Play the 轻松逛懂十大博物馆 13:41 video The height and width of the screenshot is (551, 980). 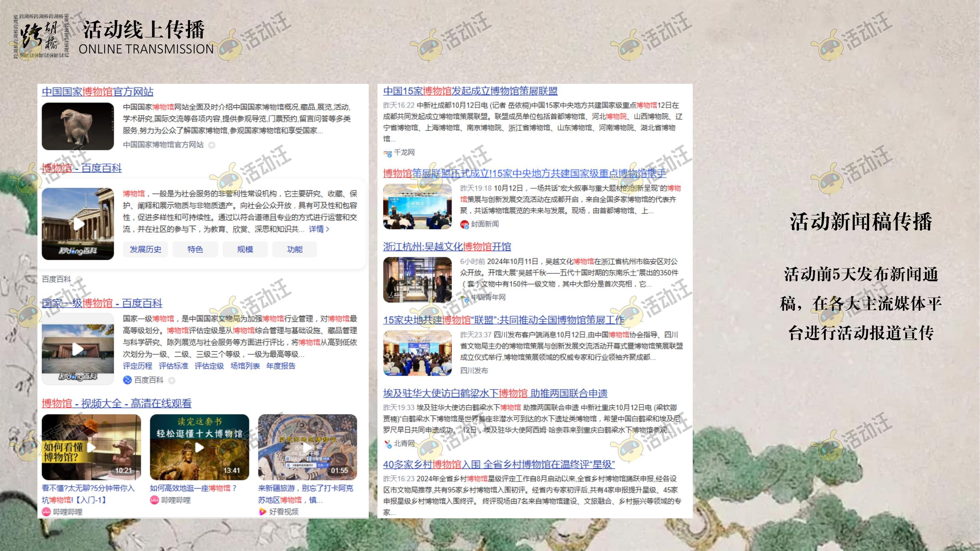[199, 447]
